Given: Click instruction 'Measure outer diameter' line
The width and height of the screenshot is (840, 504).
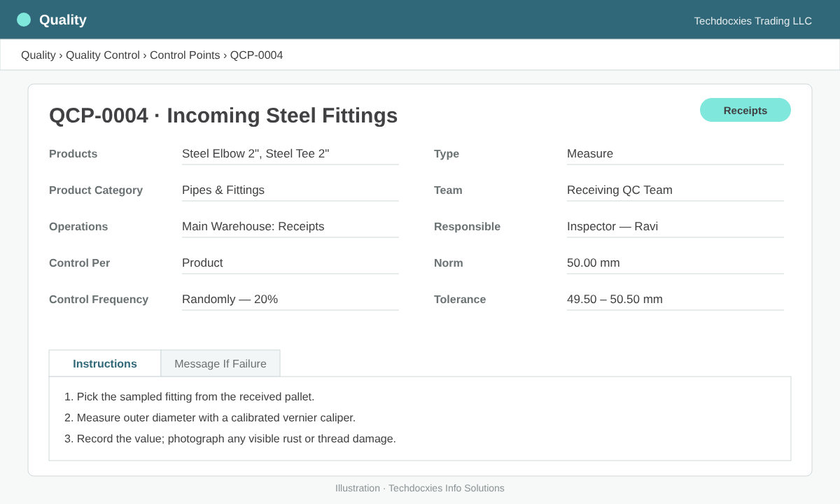Looking at the screenshot, I should 210,418.
